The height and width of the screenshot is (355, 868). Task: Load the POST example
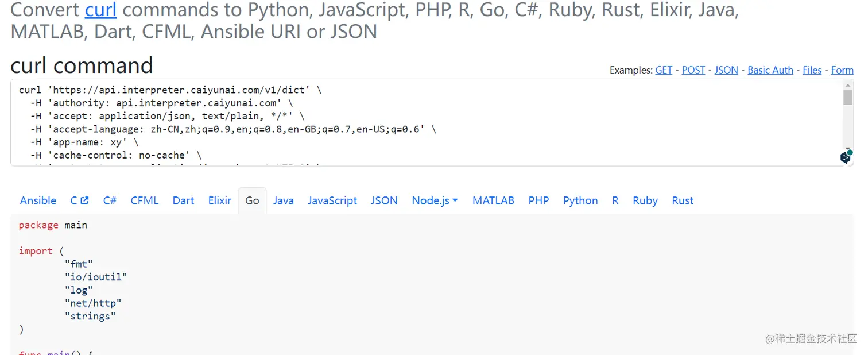[693, 70]
